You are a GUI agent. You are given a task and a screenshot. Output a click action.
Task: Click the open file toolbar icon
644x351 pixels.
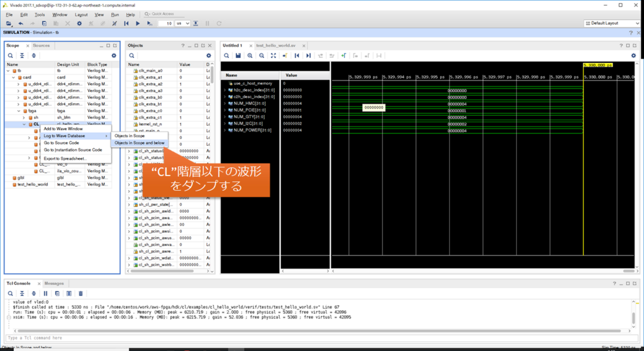9,23
